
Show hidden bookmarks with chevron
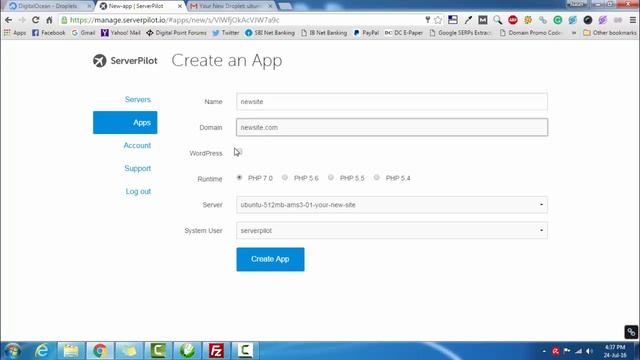coord(574,33)
